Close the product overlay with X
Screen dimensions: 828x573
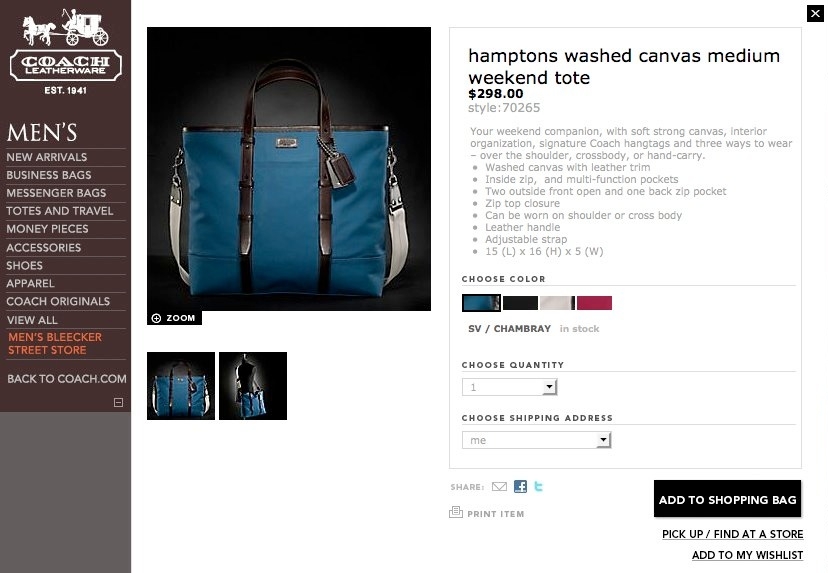815,13
